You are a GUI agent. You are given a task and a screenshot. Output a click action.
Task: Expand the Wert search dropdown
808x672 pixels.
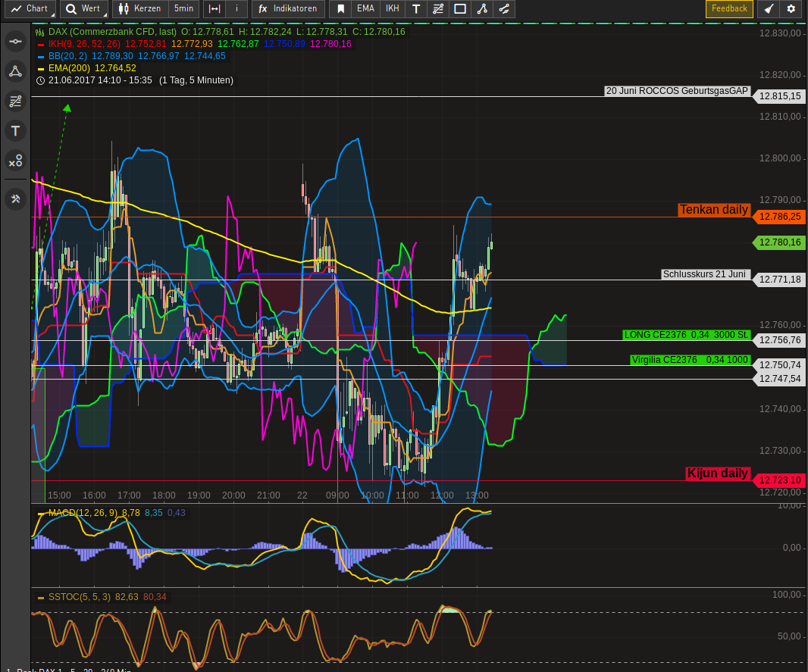tap(83, 9)
